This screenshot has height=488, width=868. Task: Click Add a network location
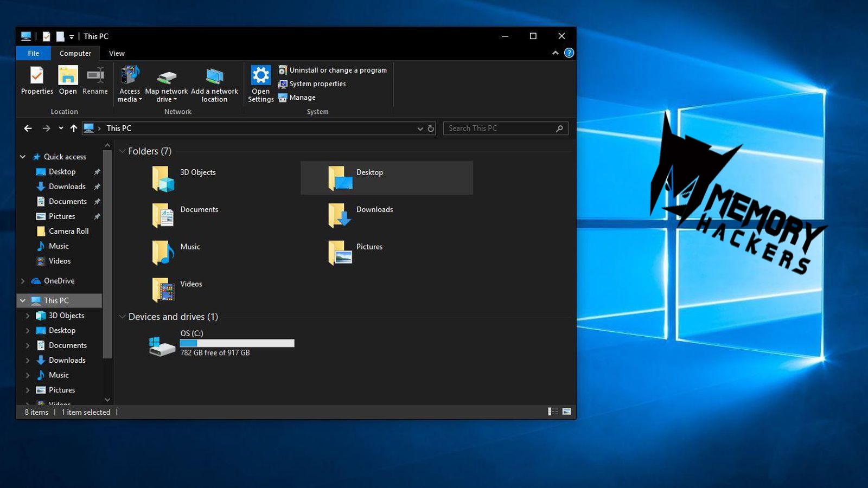click(214, 84)
